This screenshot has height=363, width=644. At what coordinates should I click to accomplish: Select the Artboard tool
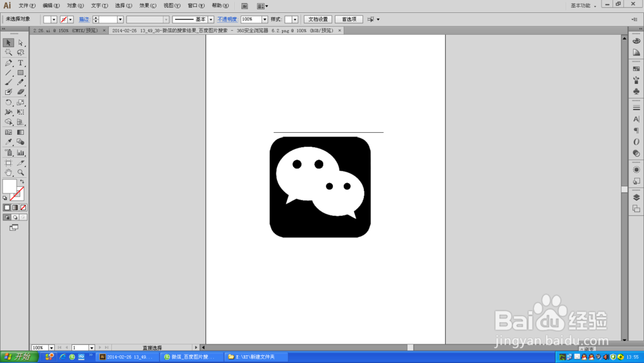(8, 162)
